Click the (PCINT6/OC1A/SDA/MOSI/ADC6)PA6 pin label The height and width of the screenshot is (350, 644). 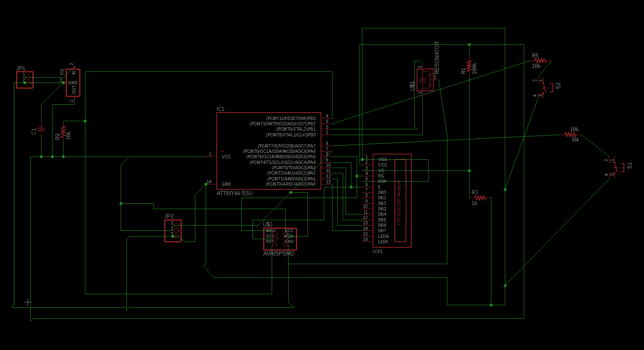pos(280,151)
